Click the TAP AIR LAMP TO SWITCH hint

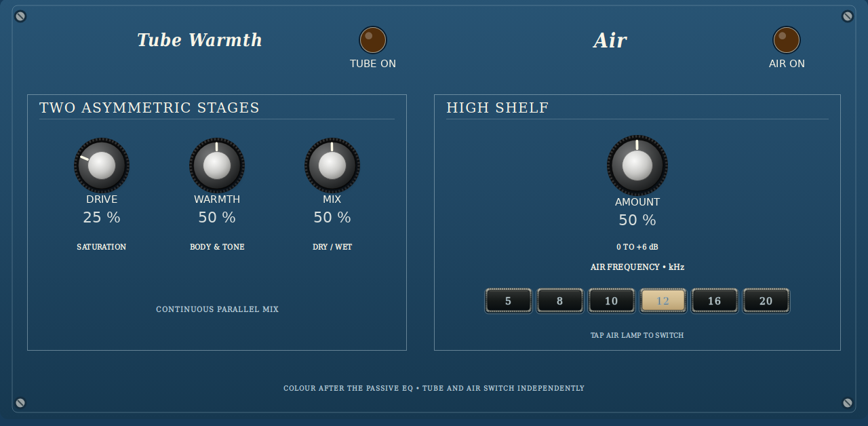pyautogui.click(x=637, y=335)
